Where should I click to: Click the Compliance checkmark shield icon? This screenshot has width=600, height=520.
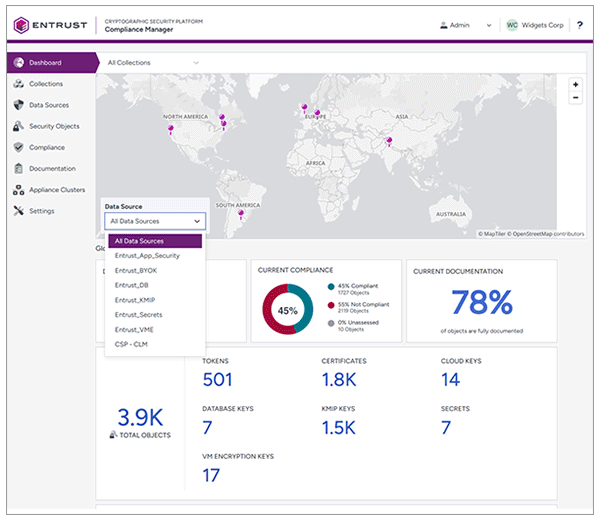(18, 147)
